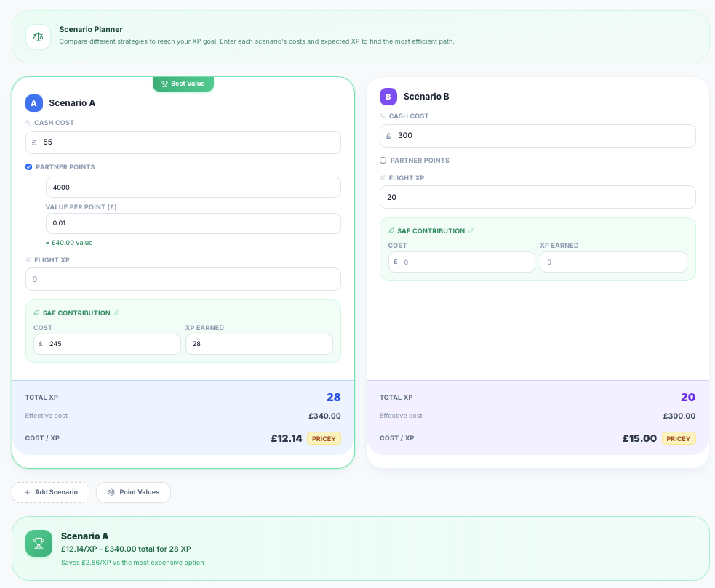Edit the Value Per Point field

click(193, 223)
